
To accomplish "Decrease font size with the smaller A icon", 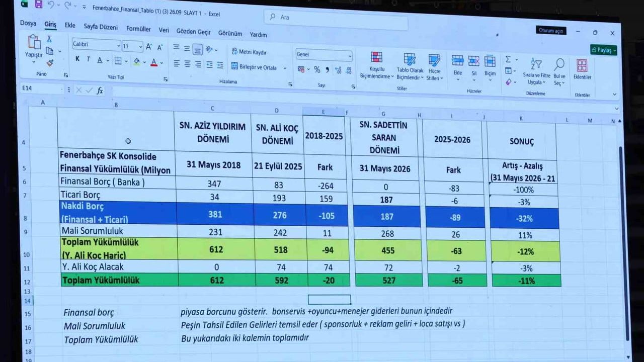I will [x=160, y=47].
